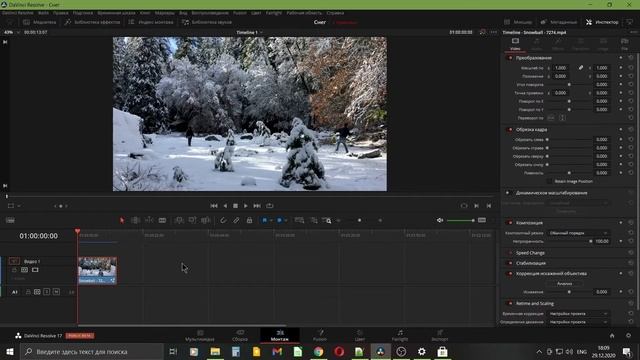This screenshot has height=360, width=640.
Task: Adjust the Opacity slider
Action: click(570, 241)
